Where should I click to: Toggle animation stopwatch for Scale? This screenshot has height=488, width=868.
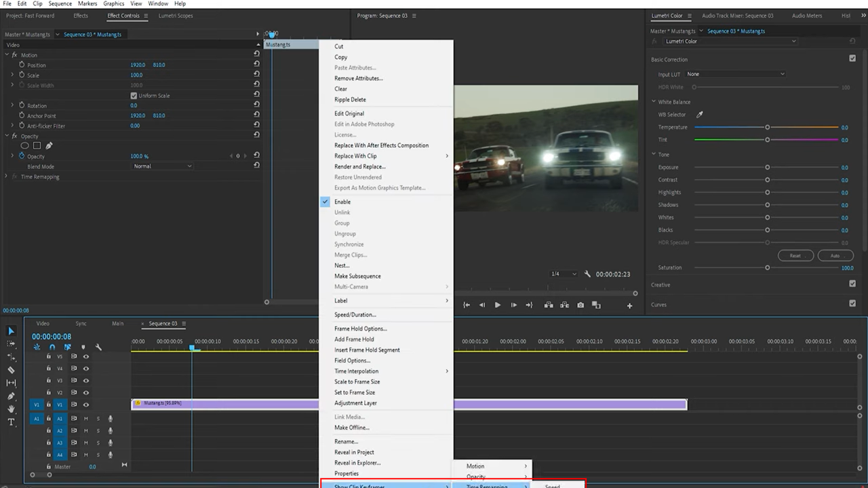point(22,75)
